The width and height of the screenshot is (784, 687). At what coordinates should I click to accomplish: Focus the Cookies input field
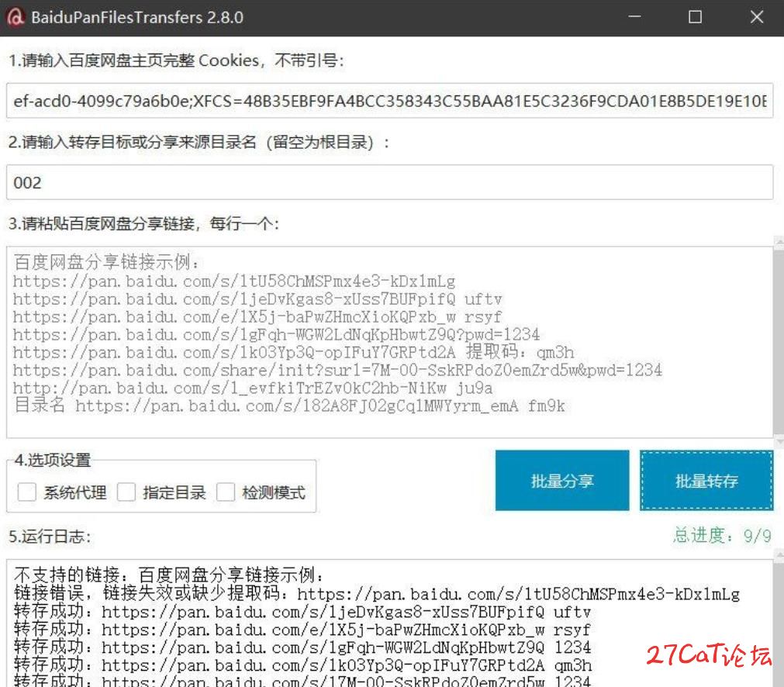coord(389,101)
